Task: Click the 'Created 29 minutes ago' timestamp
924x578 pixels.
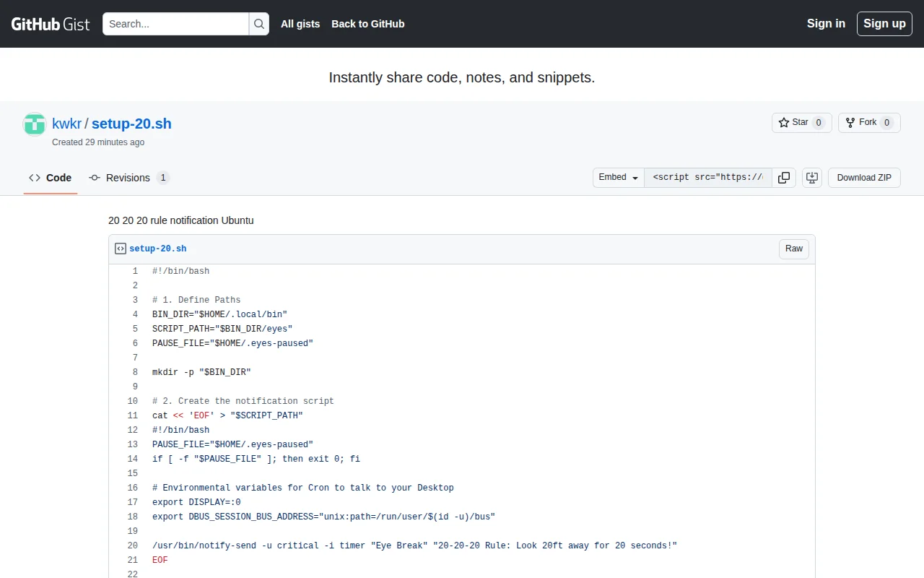Action: pyautogui.click(x=98, y=142)
